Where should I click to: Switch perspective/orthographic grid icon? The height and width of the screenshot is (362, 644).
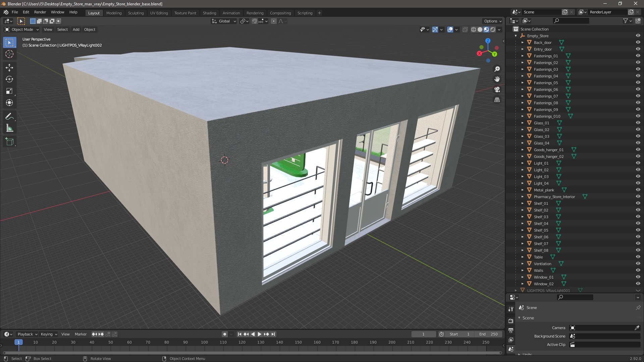(x=497, y=100)
